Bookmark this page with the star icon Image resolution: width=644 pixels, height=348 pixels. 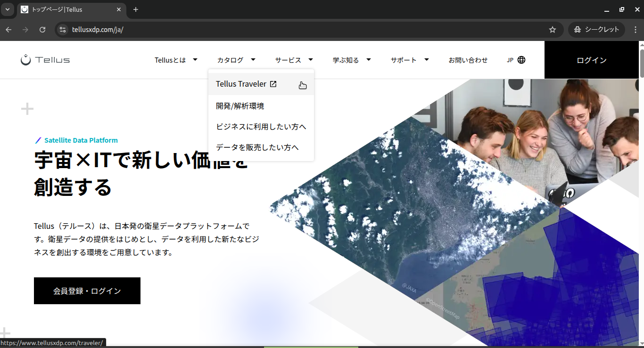point(553,30)
